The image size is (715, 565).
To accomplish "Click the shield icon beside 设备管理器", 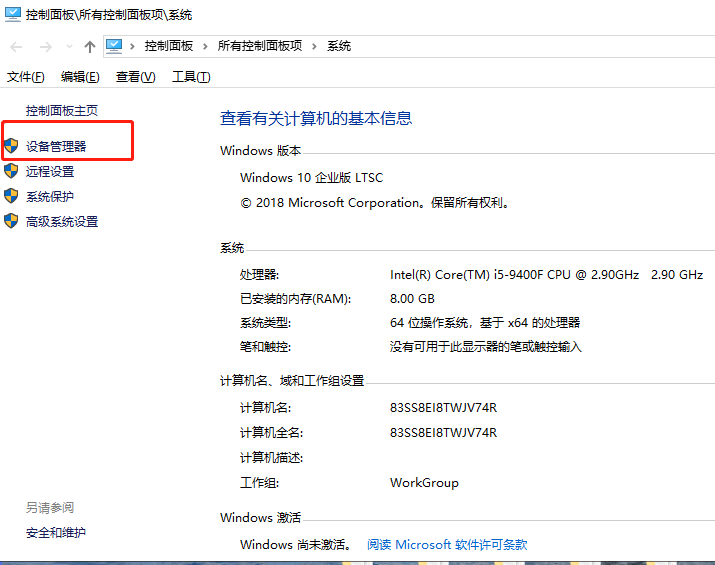I will click(11, 146).
